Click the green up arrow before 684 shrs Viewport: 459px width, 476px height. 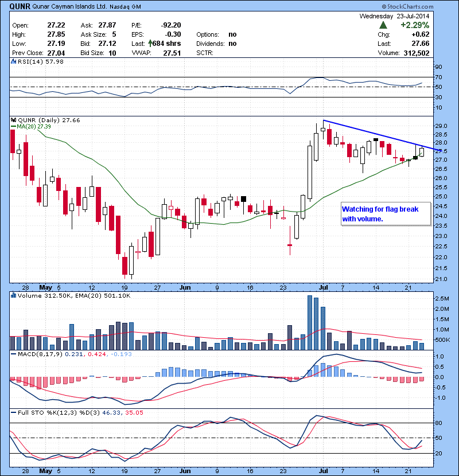point(150,44)
